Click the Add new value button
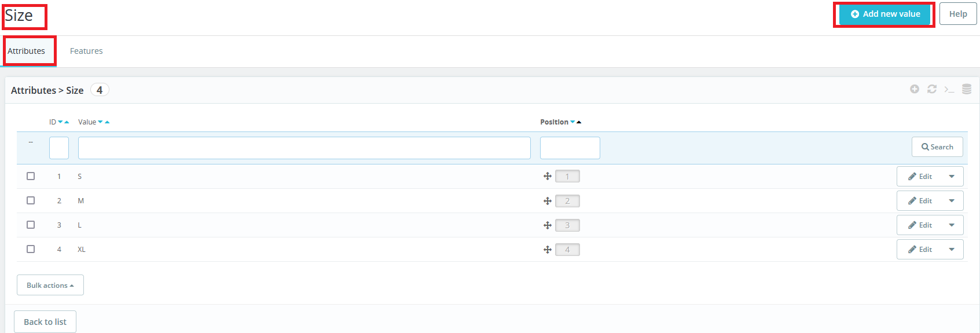 [885, 14]
